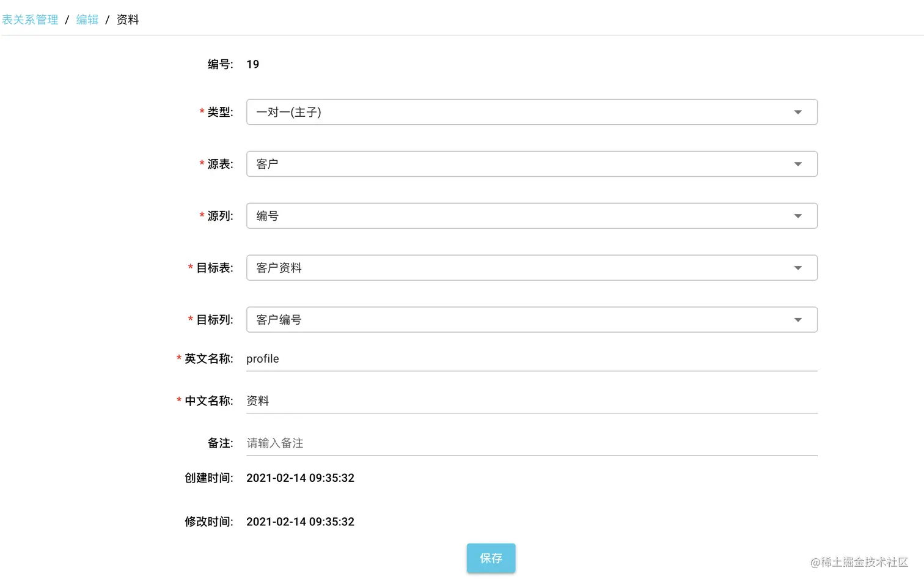Focus the 中文名称 field containing 资料

pyautogui.click(x=532, y=401)
